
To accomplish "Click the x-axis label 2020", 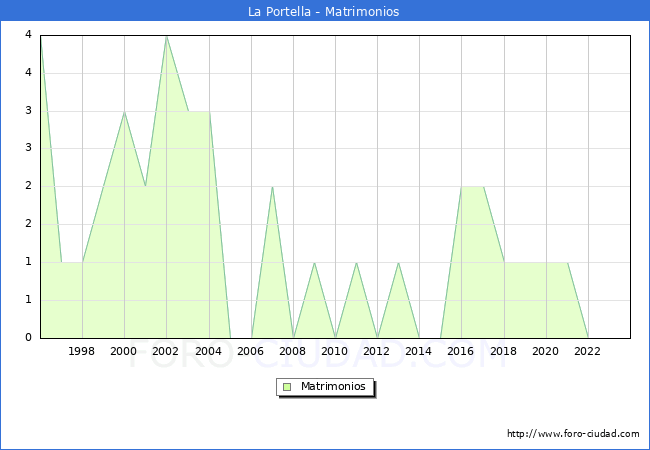I will click(546, 351).
